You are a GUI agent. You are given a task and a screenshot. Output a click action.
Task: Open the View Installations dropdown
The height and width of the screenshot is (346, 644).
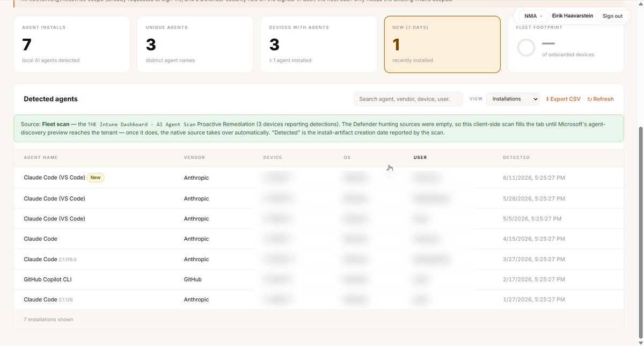pos(513,99)
